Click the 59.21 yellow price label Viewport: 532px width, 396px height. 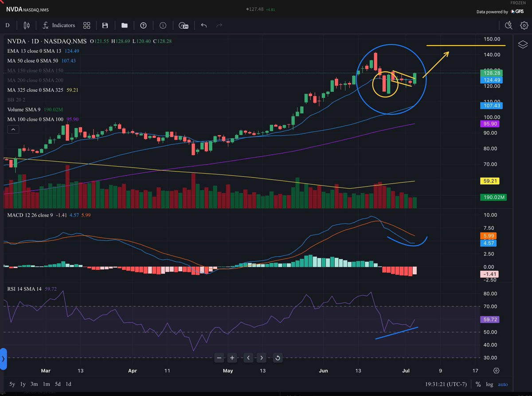[490, 181]
